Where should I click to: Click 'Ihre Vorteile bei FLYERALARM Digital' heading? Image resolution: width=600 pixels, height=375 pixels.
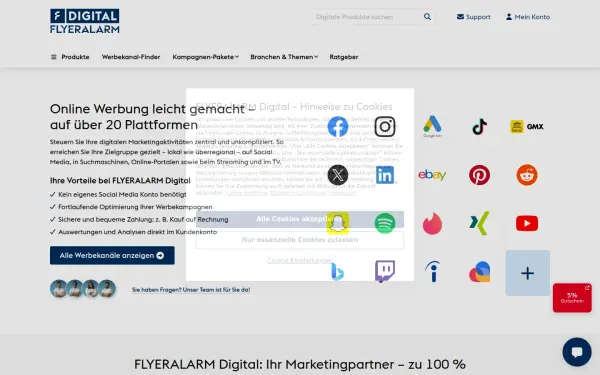click(120, 181)
